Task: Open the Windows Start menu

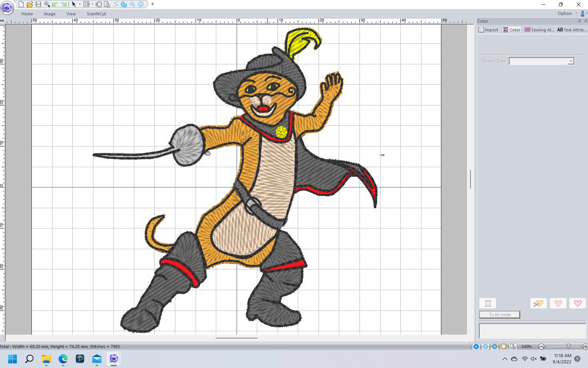Action: point(13,359)
